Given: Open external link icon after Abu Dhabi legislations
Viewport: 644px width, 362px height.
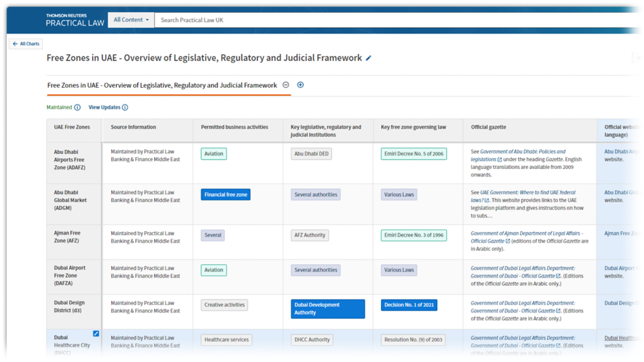Looking at the screenshot, I should [500, 159].
